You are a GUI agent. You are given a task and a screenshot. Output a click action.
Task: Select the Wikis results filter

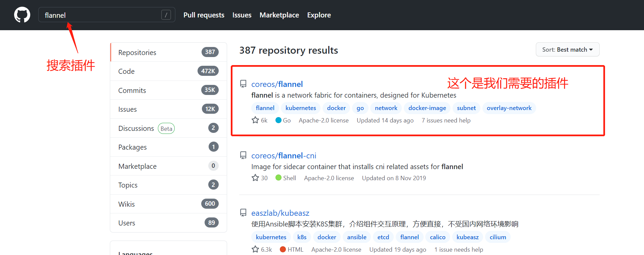click(x=168, y=204)
